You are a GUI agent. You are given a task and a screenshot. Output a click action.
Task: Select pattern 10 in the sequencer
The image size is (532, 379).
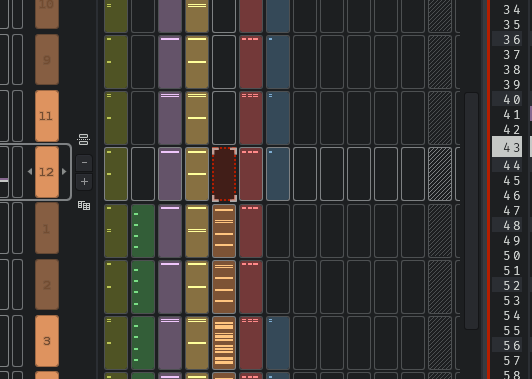click(x=47, y=14)
